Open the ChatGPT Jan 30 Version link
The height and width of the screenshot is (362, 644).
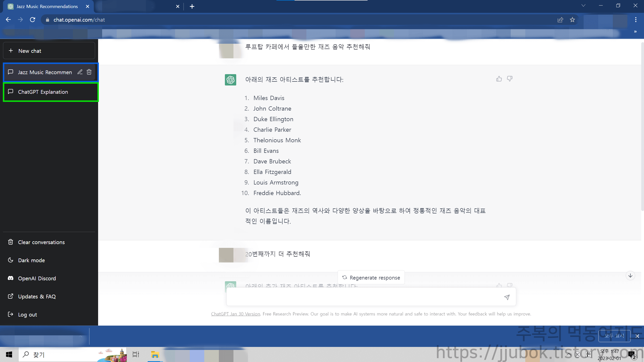pyautogui.click(x=235, y=314)
